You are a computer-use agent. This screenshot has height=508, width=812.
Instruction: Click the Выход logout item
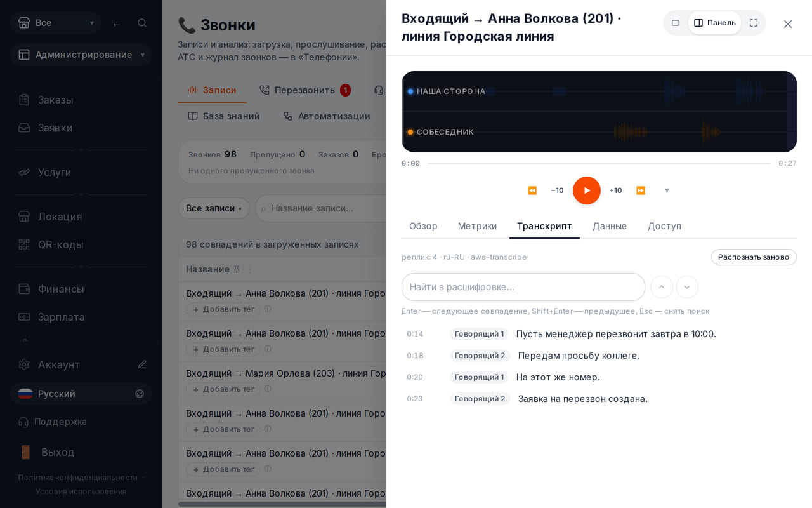point(81,452)
